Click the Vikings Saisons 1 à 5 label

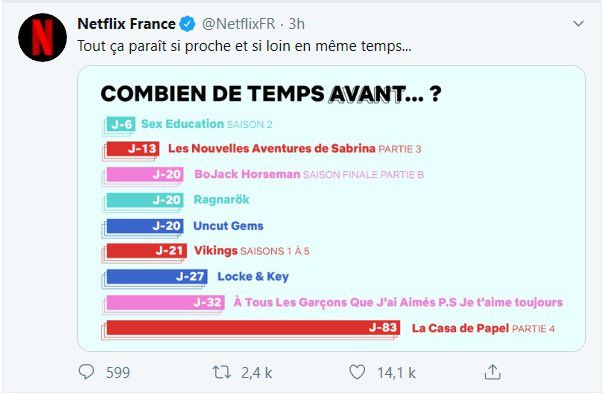click(252, 251)
